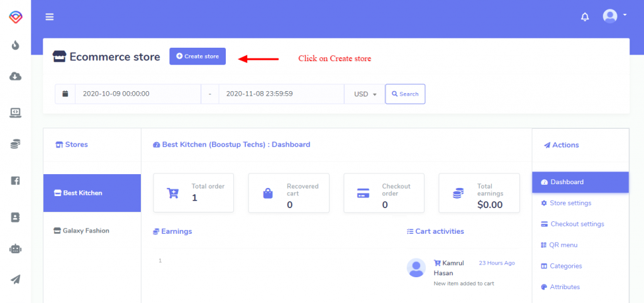644x303 pixels.
Task: Open the Facebook icon in the sidebar
Action: tap(16, 180)
